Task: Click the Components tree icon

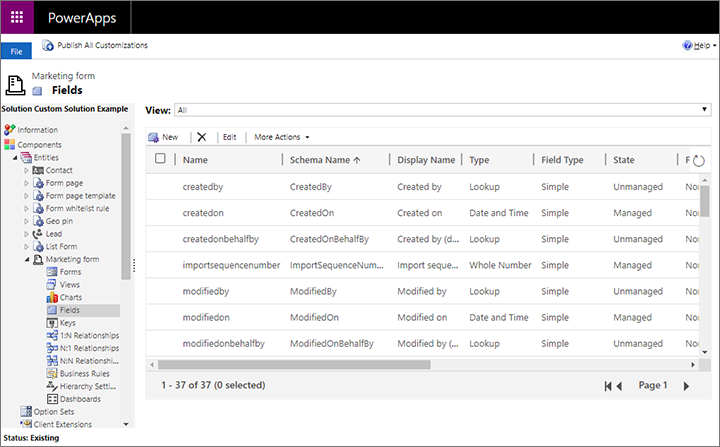Action: tap(10, 144)
